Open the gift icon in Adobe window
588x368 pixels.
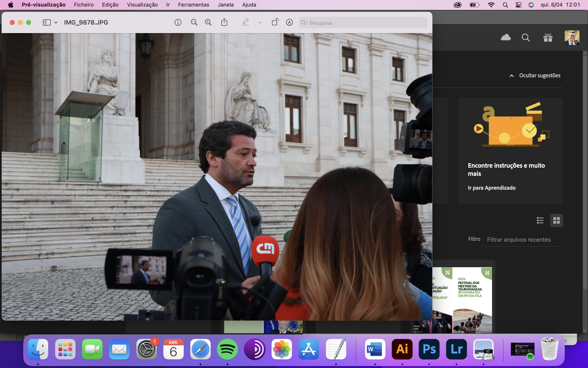point(548,38)
